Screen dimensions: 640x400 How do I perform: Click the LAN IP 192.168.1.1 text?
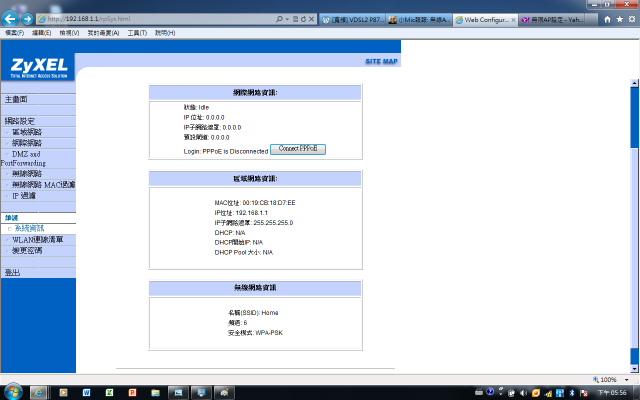251,213
